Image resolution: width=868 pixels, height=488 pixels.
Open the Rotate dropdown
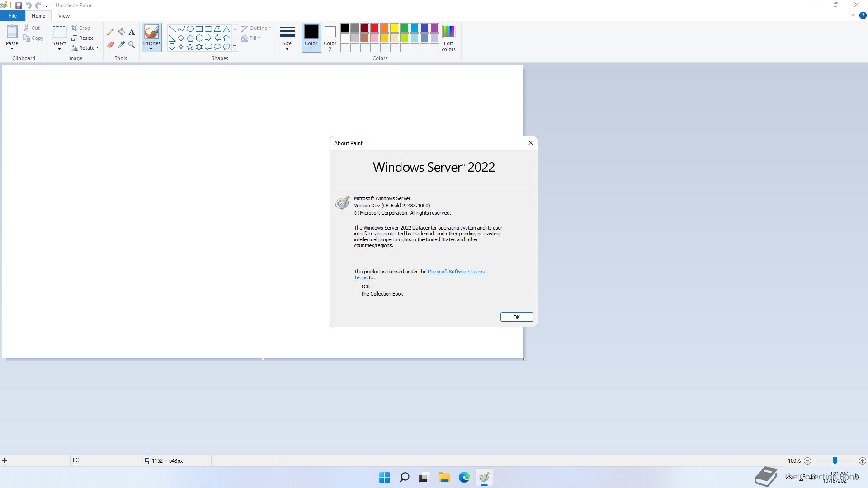coord(85,48)
